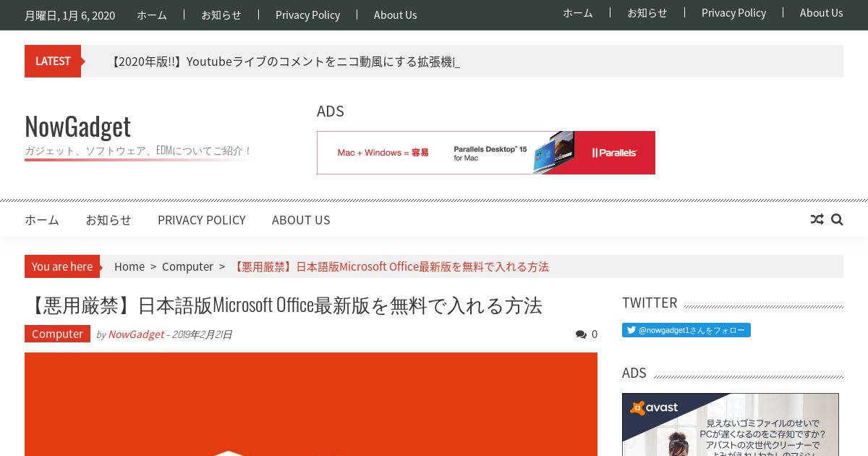This screenshot has height=456, width=868.
Task: Click the TWITTER widget heading
Action: [650, 303]
